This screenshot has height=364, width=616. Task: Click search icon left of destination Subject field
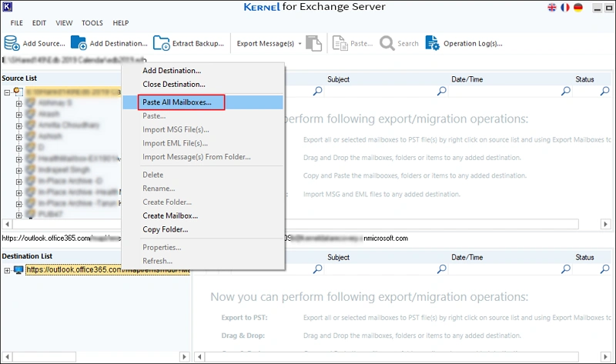318,269
